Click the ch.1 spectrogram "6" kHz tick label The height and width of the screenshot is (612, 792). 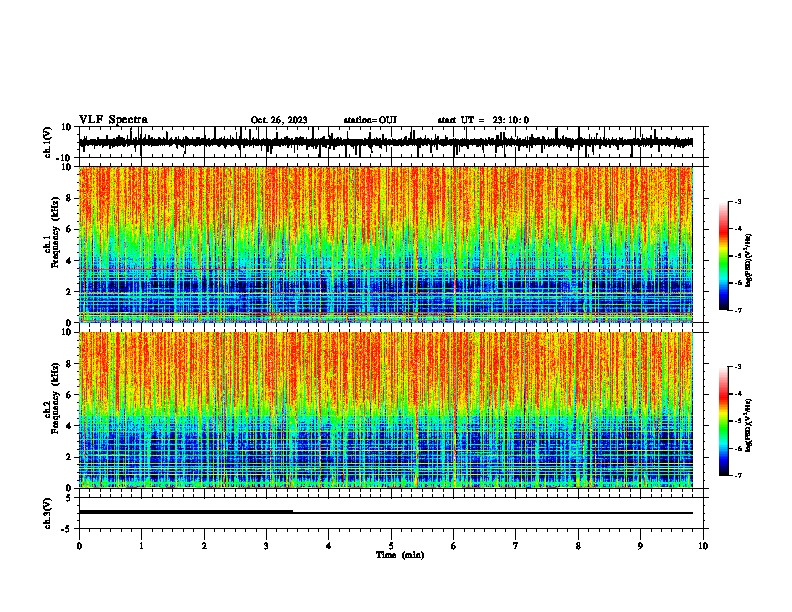[70, 229]
